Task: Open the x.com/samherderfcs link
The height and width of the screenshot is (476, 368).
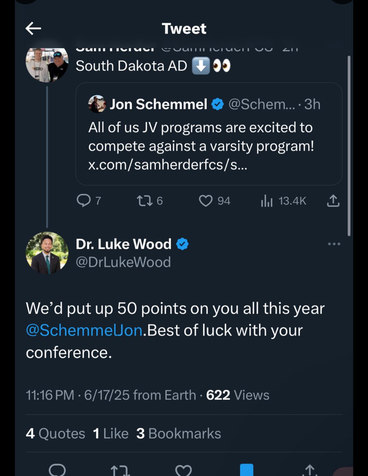Action: 168,165
